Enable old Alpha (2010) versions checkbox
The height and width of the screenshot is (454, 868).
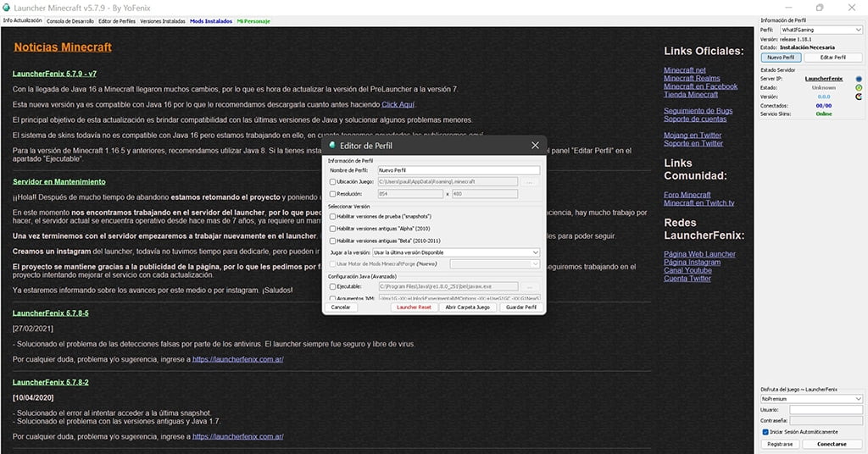[332, 229]
